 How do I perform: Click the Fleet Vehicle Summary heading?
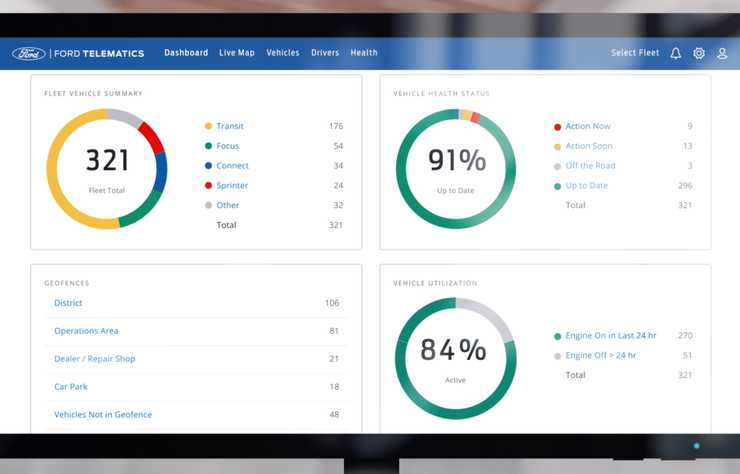[93, 93]
